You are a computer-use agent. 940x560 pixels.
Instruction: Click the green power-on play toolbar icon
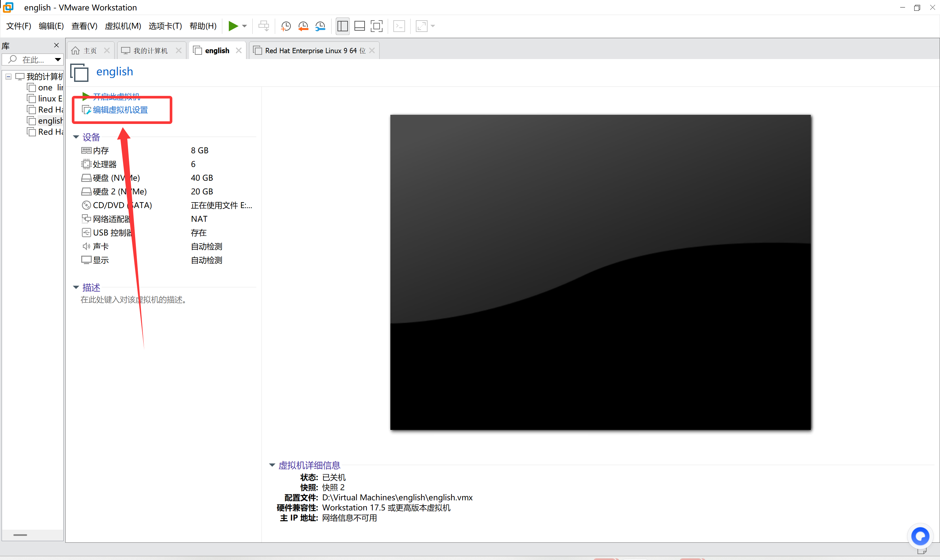point(233,26)
